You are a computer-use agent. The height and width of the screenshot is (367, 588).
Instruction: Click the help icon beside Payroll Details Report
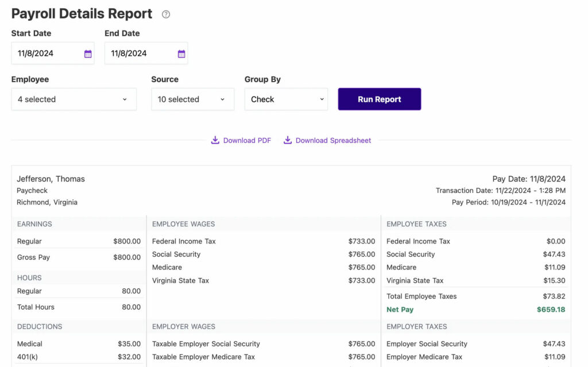point(166,14)
